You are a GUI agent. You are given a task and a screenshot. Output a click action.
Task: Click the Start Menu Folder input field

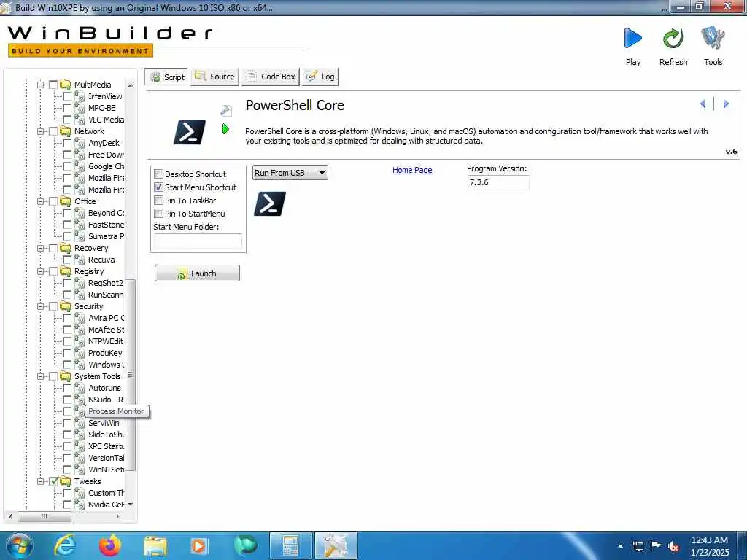click(x=198, y=241)
